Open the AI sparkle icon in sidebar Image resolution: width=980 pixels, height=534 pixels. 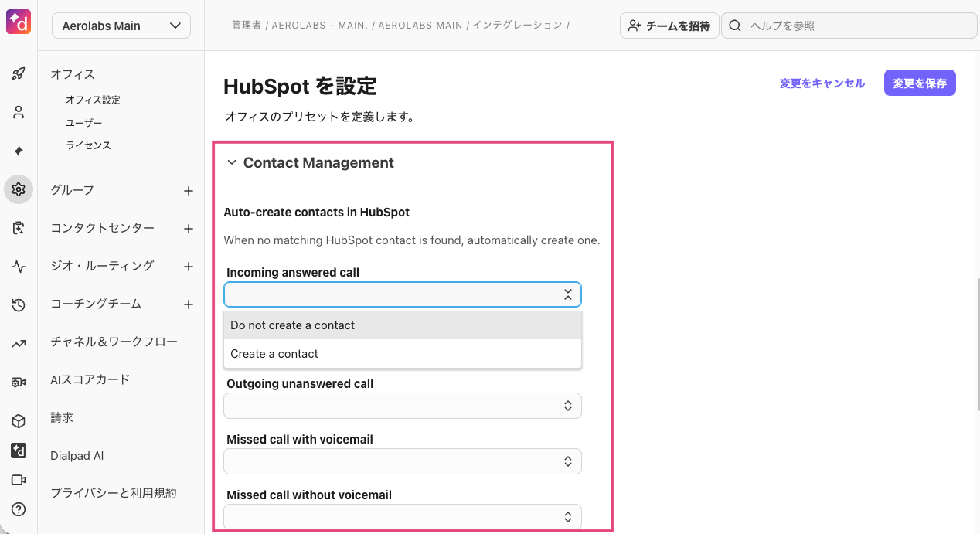(19, 151)
